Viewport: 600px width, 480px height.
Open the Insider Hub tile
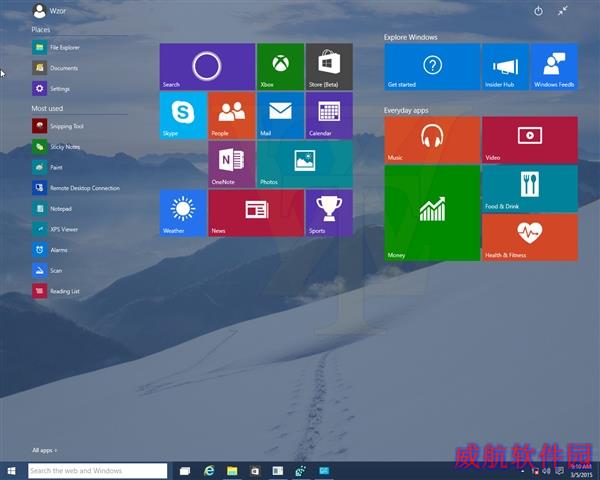coord(505,67)
